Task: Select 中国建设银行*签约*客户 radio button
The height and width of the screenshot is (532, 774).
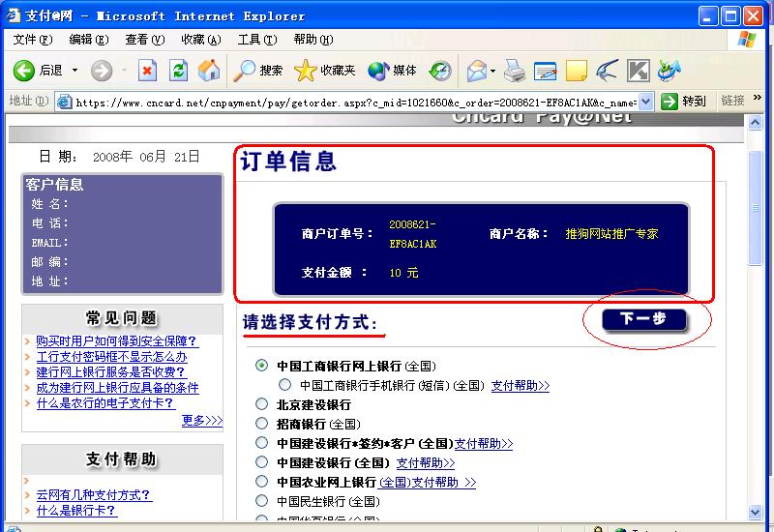Action: pos(261,442)
